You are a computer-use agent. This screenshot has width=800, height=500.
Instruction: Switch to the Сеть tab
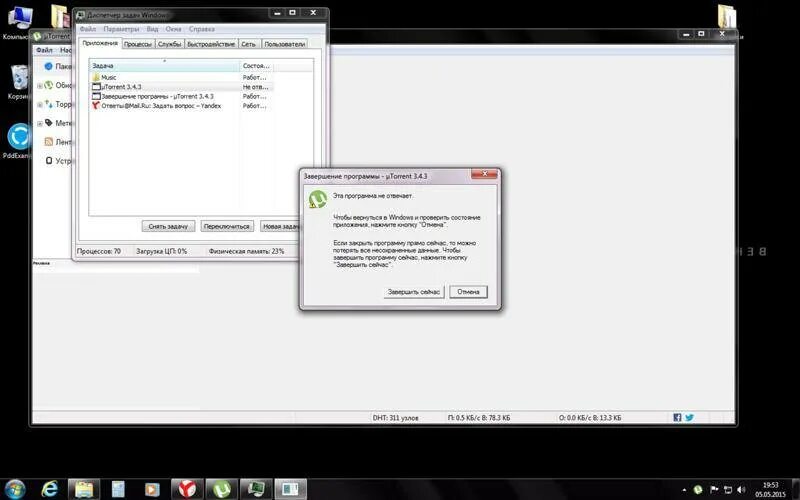(248, 44)
